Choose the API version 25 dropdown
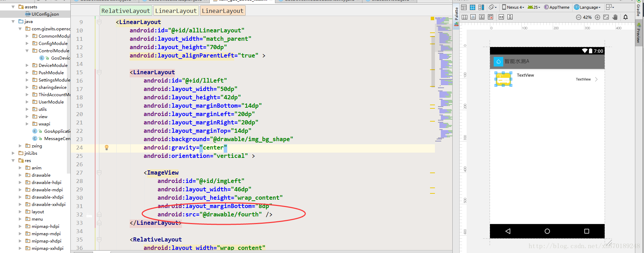 534,7
